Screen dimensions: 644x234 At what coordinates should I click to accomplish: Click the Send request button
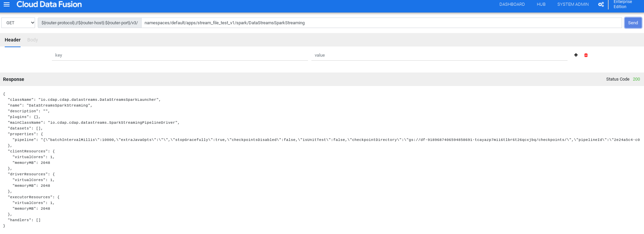point(633,23)
